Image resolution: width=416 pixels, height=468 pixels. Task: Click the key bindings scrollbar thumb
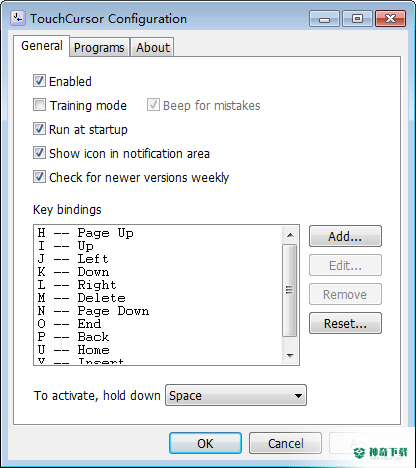(x=290, y=290)
